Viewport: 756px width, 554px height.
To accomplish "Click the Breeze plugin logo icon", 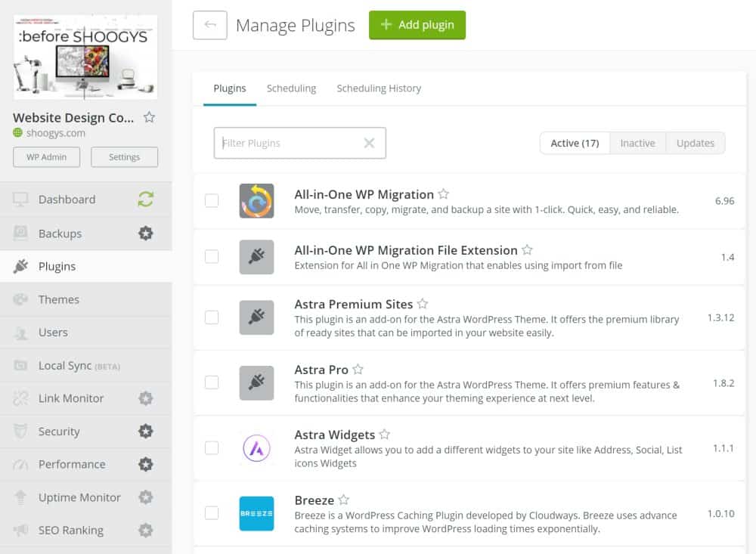I will (x=256, y=513).
